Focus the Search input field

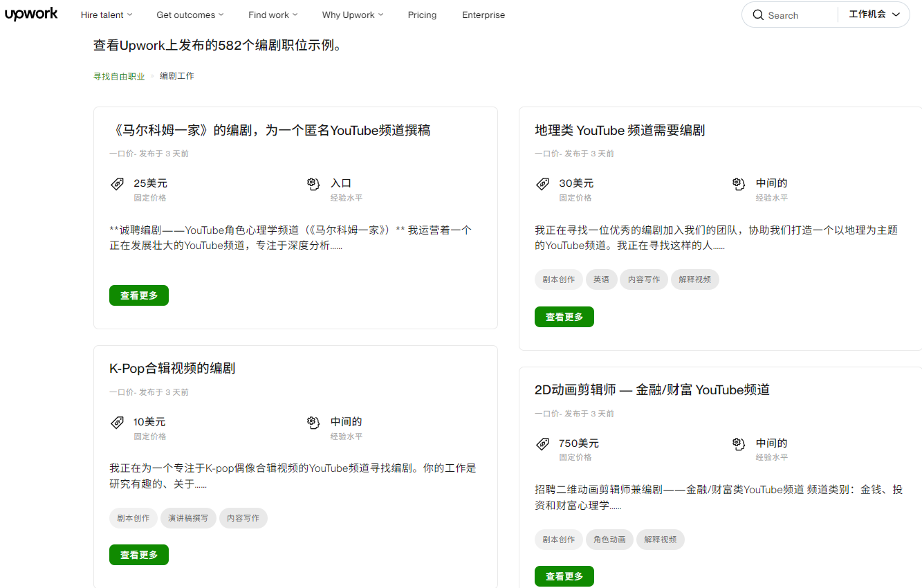[x=799, y=15]
